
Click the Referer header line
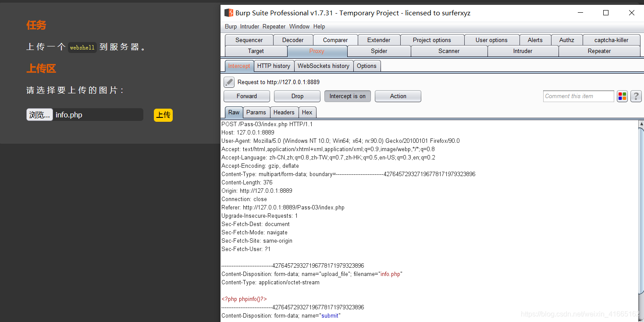pyautogui.click(x=283, y=208)
